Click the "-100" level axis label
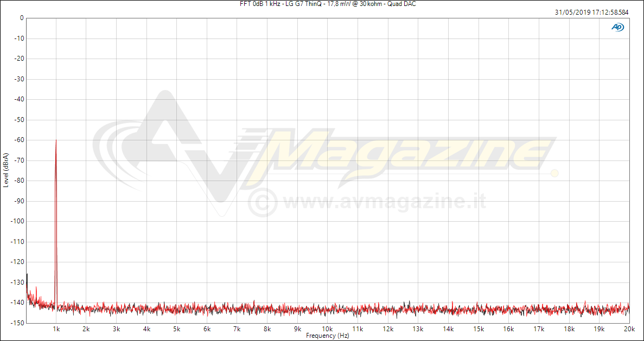Screen dimensions: 644x341 coord(18,221)
